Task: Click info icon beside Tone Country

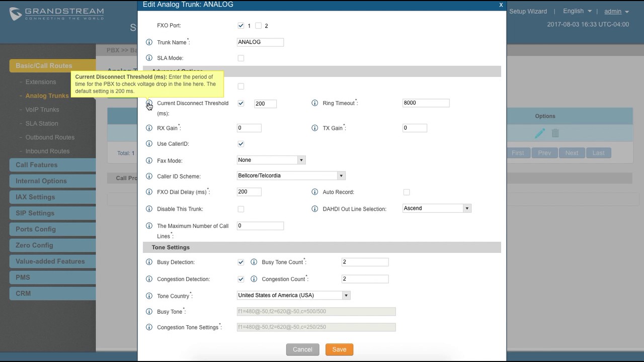Action: pos(149,296)
